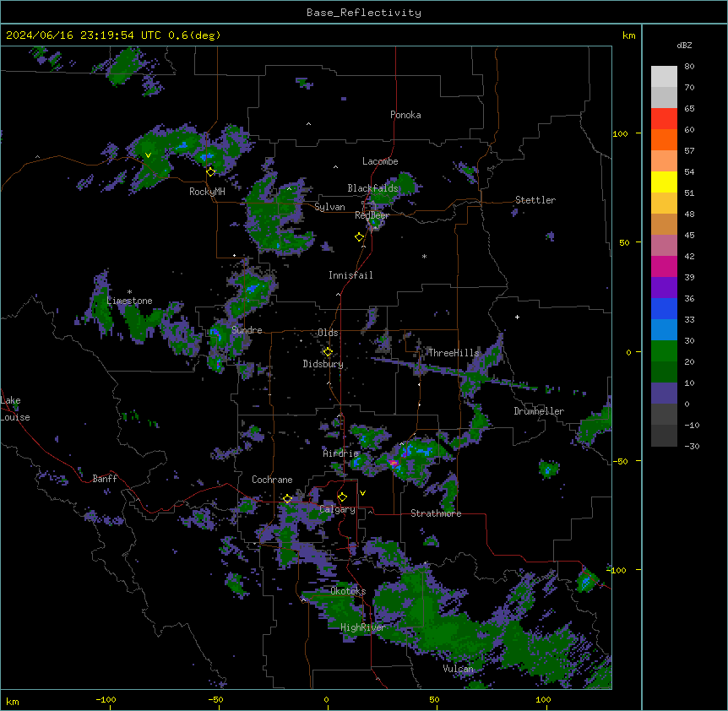This screenshot has width=728, height=711.
Task: Click the 100 tick on the right vertical axis
Action: click(620, 133)
